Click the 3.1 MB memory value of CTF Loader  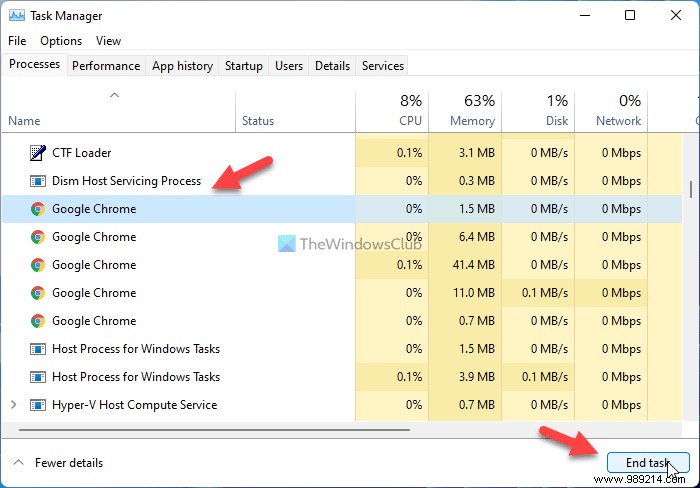click(476, 153)
